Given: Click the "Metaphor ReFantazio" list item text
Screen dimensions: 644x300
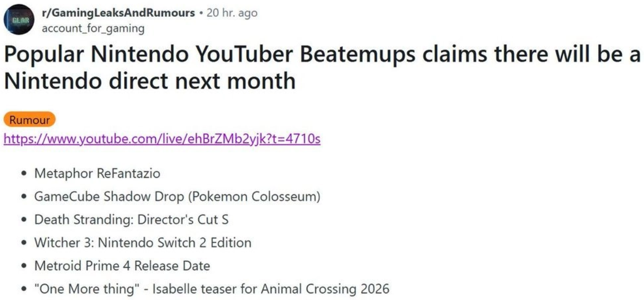Looking at the screenshot, I should click(97, 174).
